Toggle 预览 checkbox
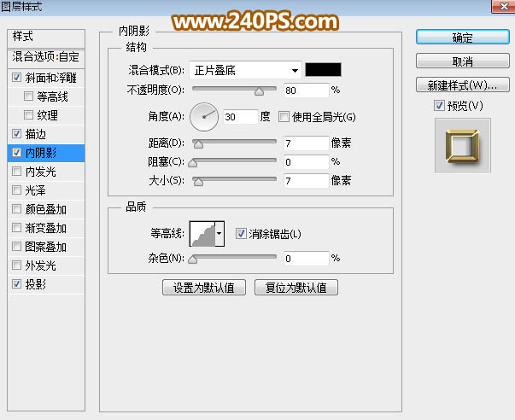Screen dimensions: 515x420 [439, 106]
